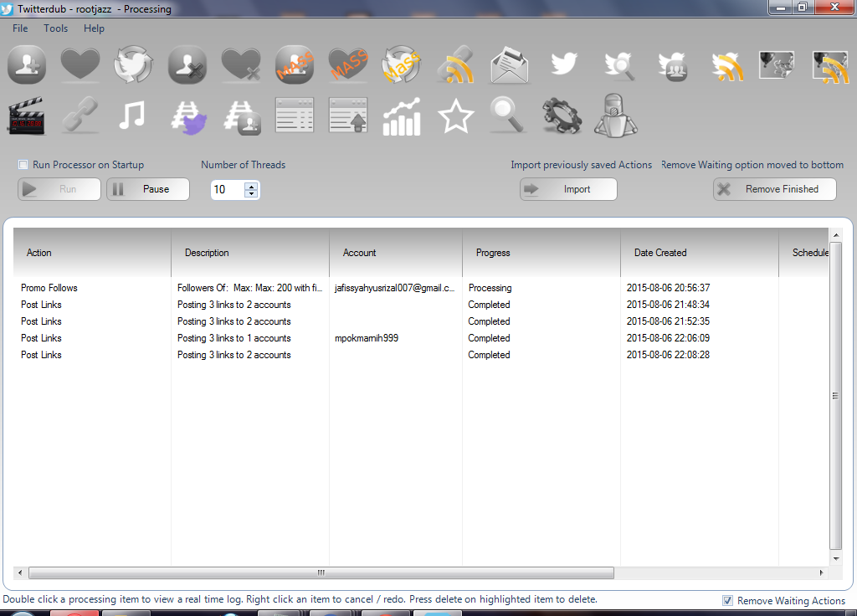Image resolution: width=857 pixels, height=616 pixels.
Task: Open the plain balloon picture icon
Action: coord(777,64)
